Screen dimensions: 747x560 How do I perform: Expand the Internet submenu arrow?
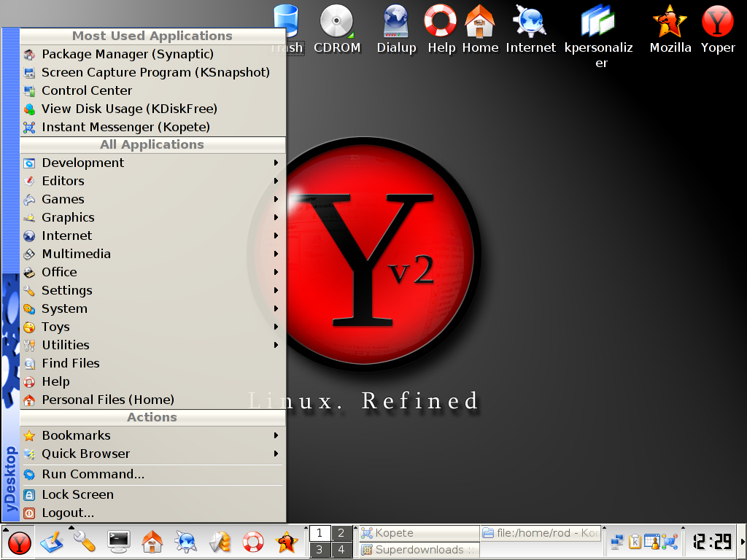(x=276, y=236)
